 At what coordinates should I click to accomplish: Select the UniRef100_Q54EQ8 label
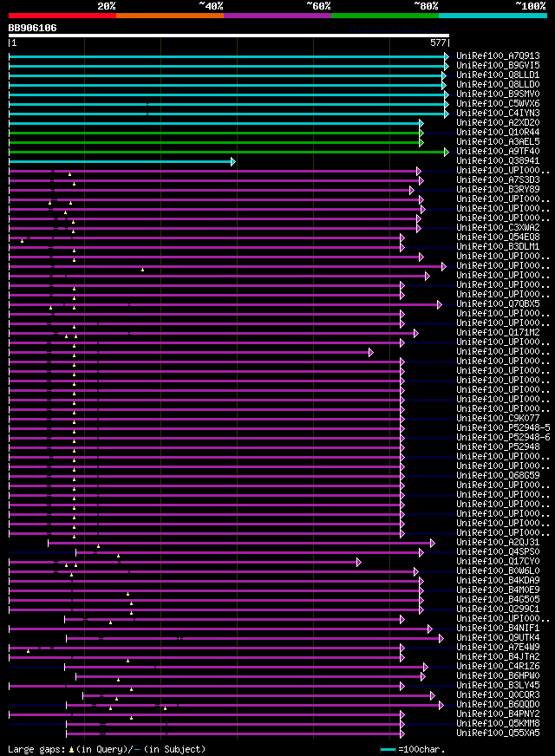pyautogui.click(x=498, y=238)
